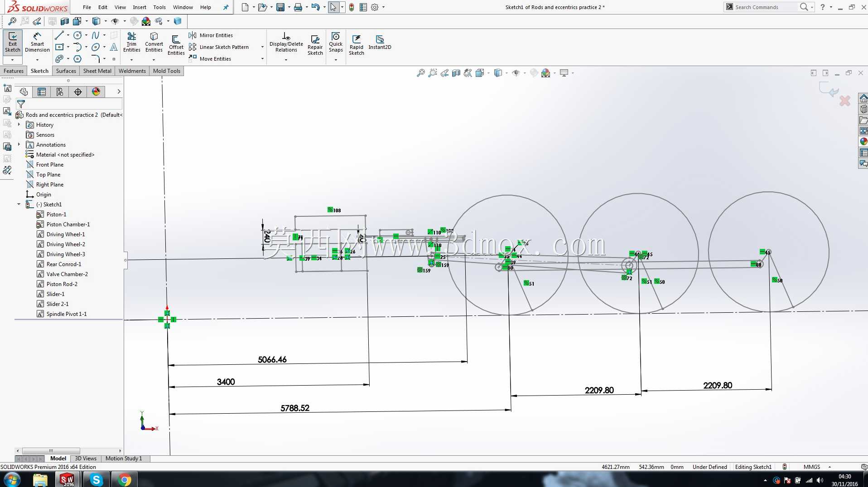
Task: Open Windows Start menu
Action: point(12,480)
